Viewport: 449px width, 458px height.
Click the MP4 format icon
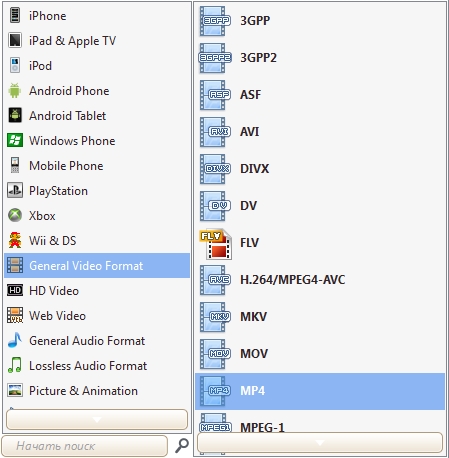pyautogui.click(x=215, y=391)
